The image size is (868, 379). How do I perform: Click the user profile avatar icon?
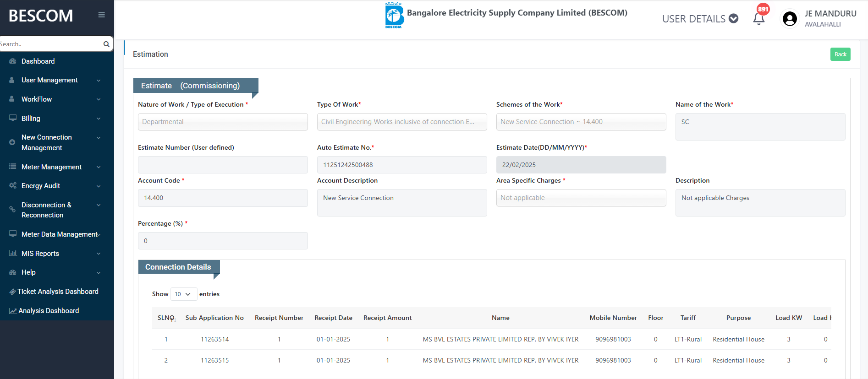[x=790, y=19]
